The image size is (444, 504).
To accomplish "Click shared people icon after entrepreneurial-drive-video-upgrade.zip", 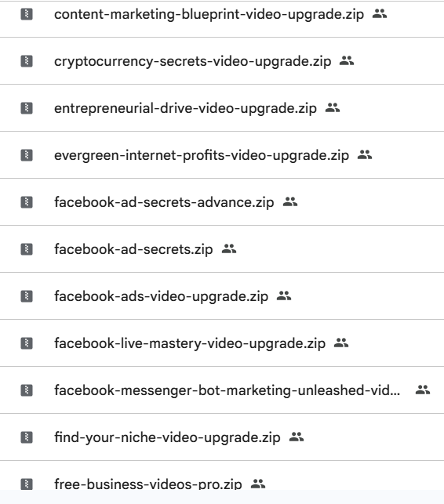I will point(333,107).
